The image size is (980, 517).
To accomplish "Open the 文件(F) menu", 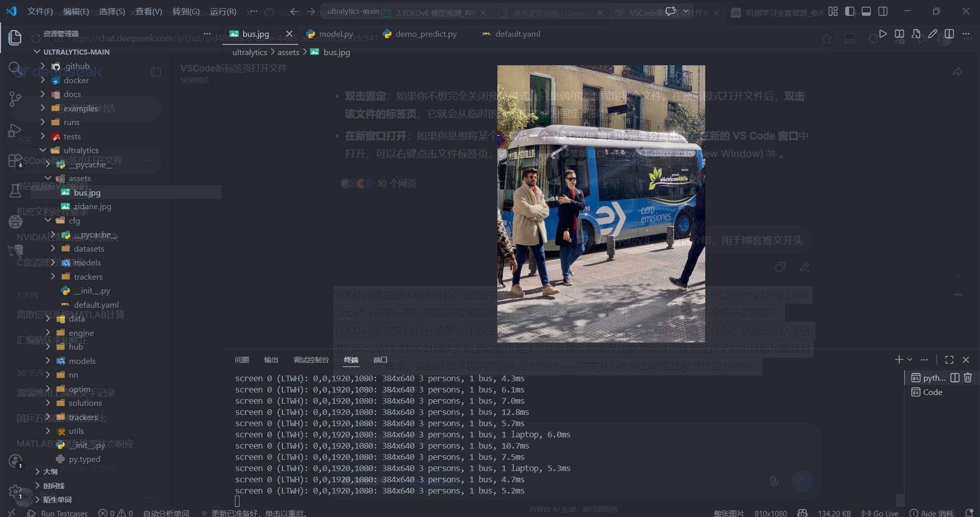I will click(x=40, y=11).
